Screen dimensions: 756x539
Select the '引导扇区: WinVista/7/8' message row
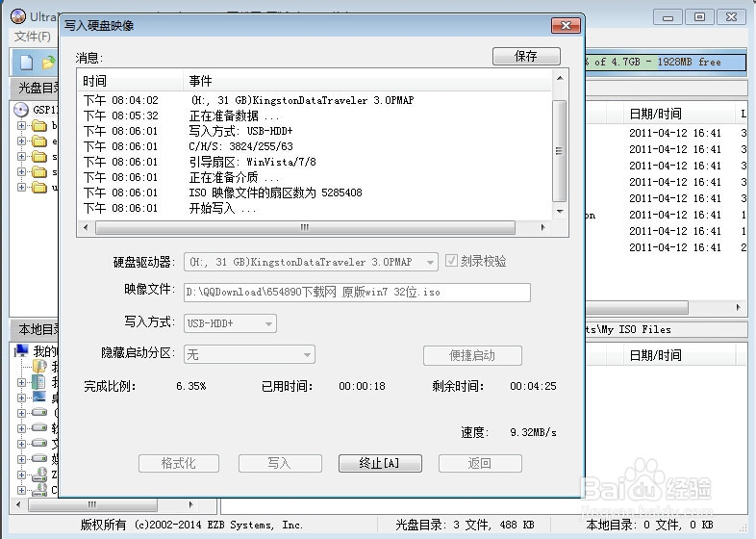click(x=315, y=162)
